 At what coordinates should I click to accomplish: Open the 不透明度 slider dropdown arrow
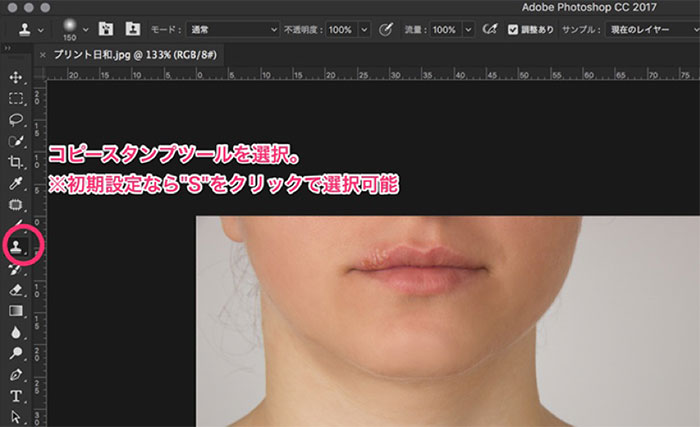[x=364, y=30]
